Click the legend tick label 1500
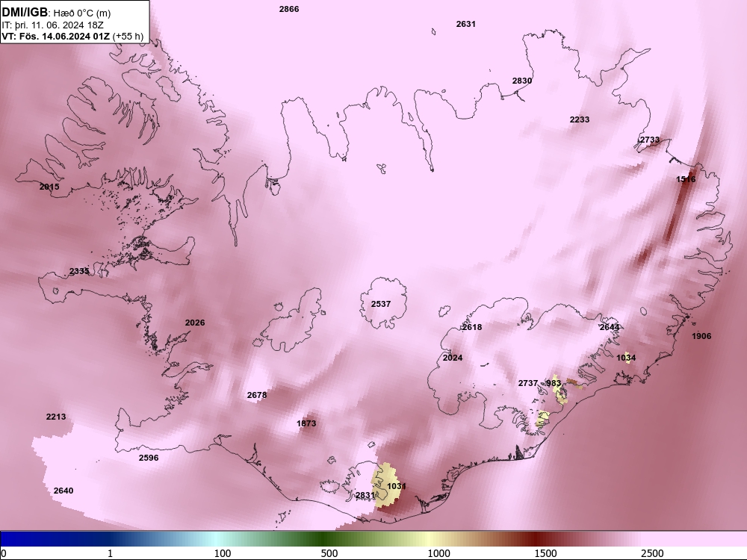 [x=545, y=553]
